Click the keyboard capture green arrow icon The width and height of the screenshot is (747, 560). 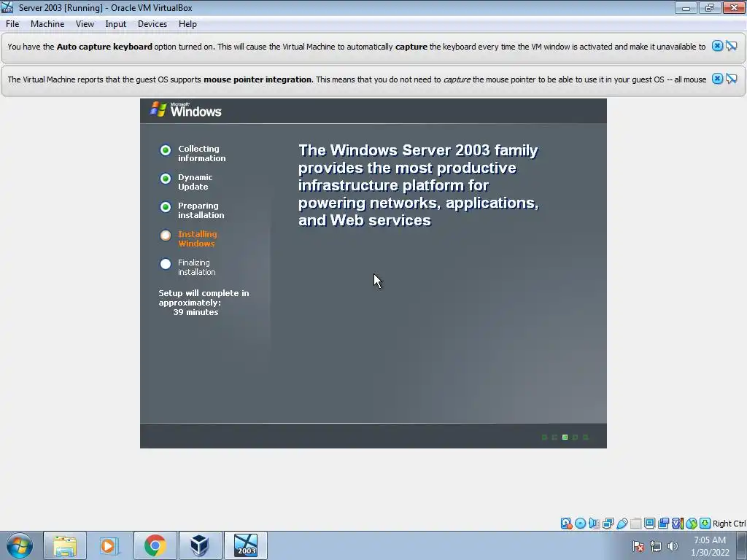[x=705, y=524]
